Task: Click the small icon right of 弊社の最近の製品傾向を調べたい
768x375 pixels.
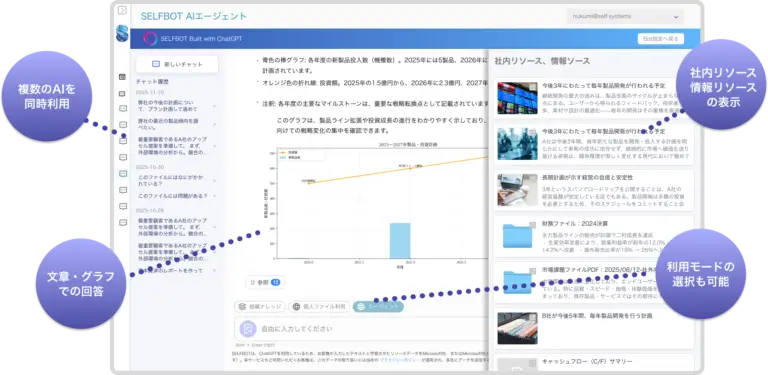Action: [x=214, y=124]
